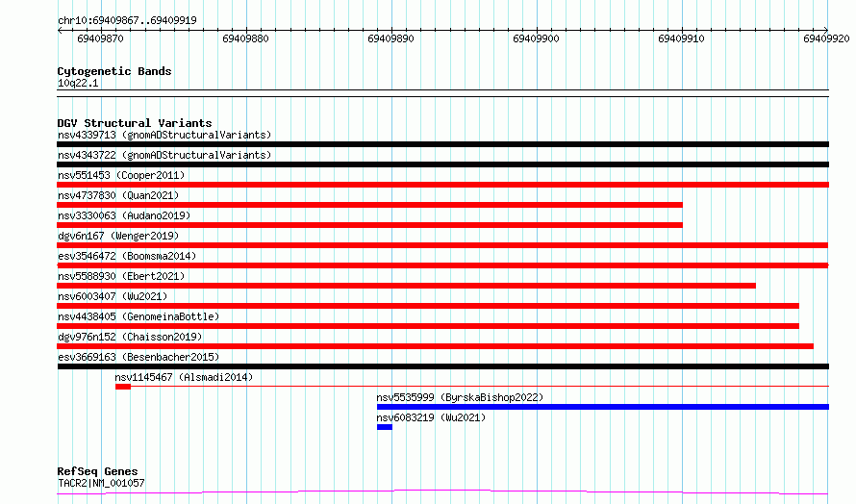The image size is (856, 504).
Task: Click the black bar of nsv4343722
Action: [x=442, y=164]
